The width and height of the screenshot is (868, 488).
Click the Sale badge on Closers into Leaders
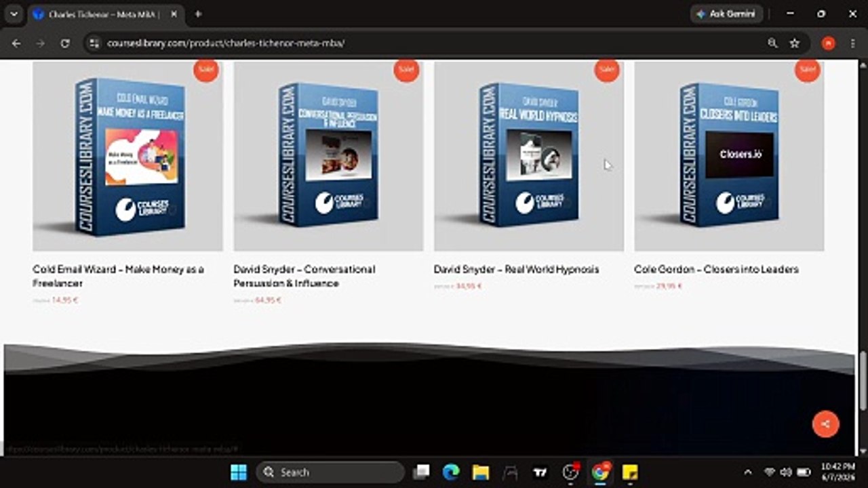point(807,69)
